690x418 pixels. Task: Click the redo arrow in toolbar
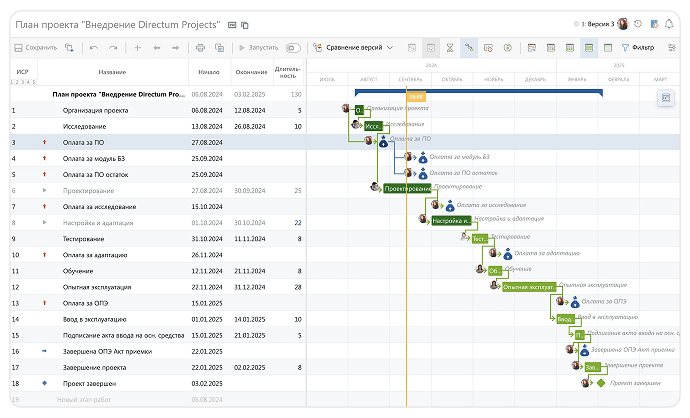(x=113, y=47)
